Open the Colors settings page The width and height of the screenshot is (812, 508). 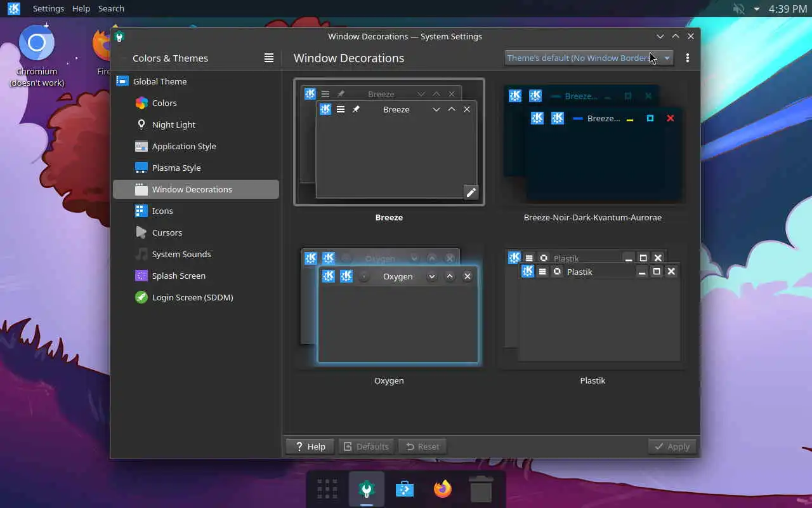[195, 103]
